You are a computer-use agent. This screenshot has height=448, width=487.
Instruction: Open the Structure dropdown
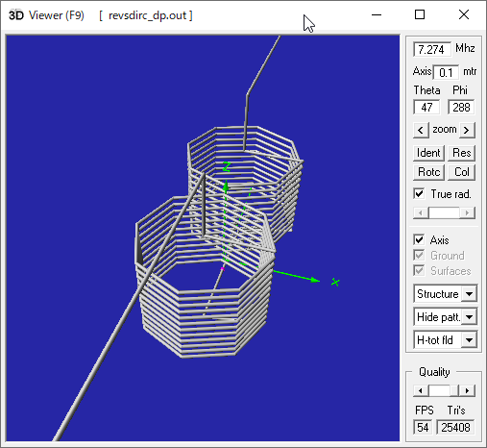coord(445,294)
